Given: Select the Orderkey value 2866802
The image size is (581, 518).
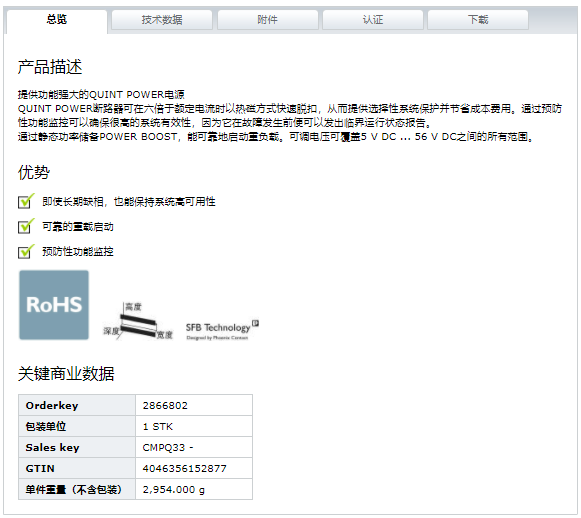Looking at the screenshot, I should [x=165, y=406].
